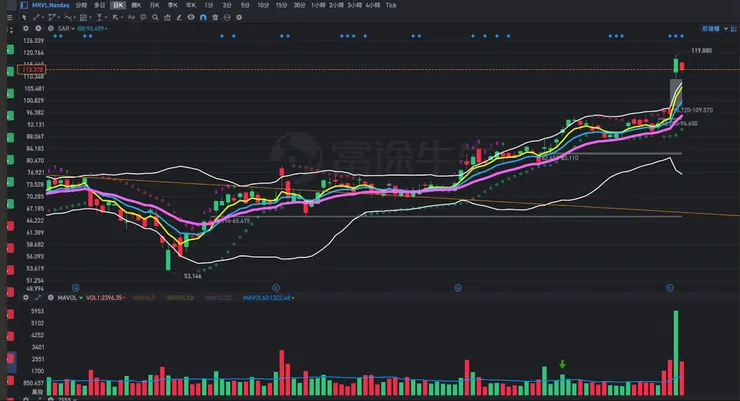Toggle the left sidebar panel icon
This screenshot has width=740, height=401.
pyautogui.click(x=24, y=5)
